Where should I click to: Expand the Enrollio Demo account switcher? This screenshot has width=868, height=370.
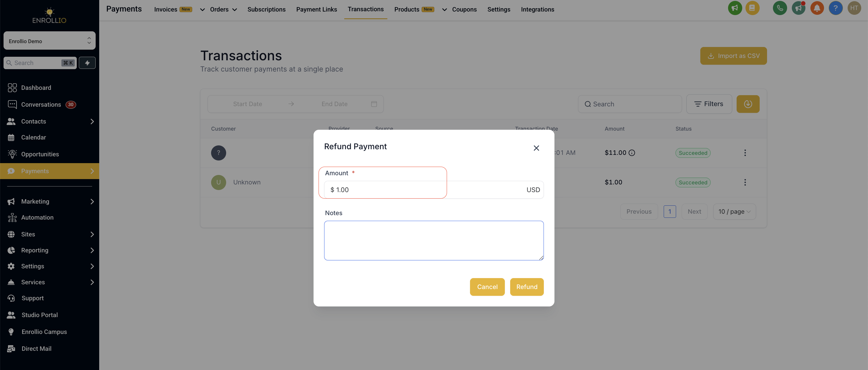[50, 41]
